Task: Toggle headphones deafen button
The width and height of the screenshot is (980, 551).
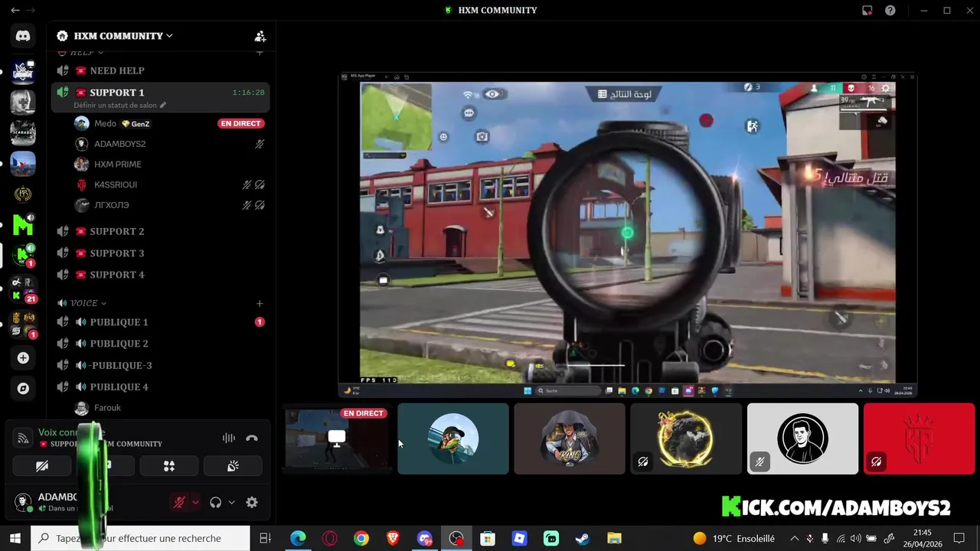Action: pos(216,503)
